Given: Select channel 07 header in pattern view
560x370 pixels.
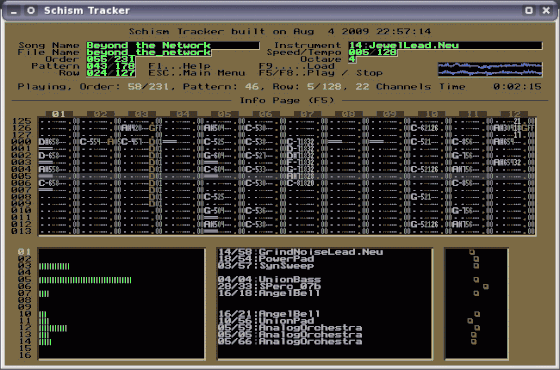Looking at the screenshot, I should 307,114.
